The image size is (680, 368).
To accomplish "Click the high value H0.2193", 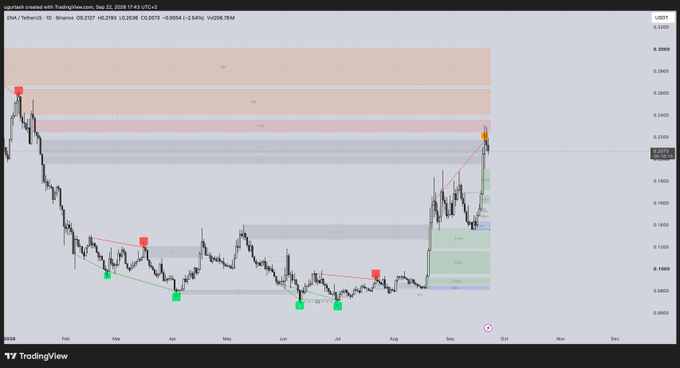I will pos(107,18).
